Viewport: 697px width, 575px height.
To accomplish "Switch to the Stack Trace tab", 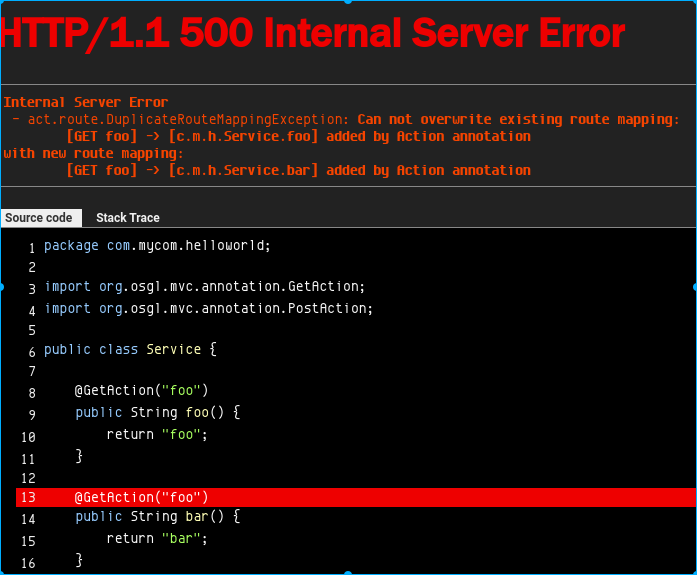I will (x=128, y=218).
